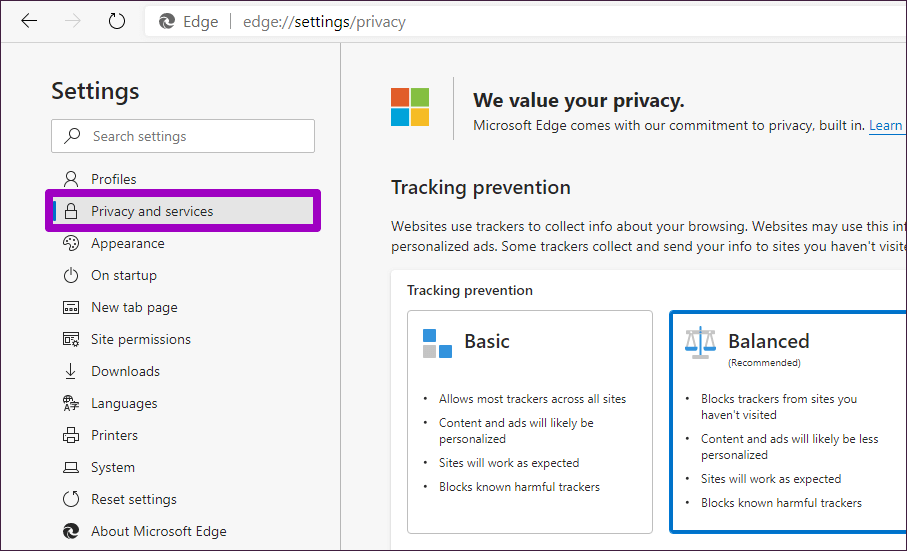Open About Microsoft Edge page
Image resolution: width=907 pixels, height=551 pixels.
click(x=158, y=531)
